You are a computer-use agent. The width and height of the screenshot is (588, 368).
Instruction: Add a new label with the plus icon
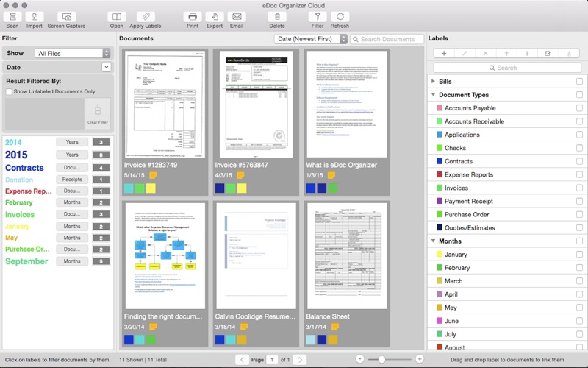pyautogui.click(x=444, y=53)
